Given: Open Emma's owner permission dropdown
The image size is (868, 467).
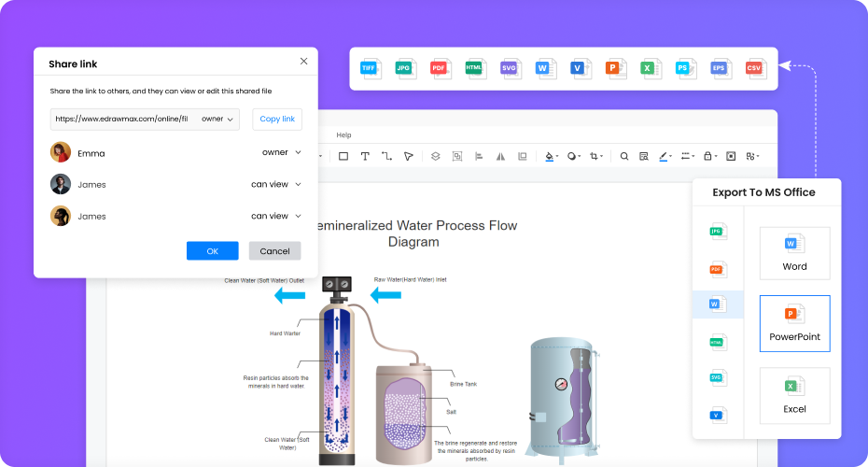Looking at the screenshot, I should 281,152.
